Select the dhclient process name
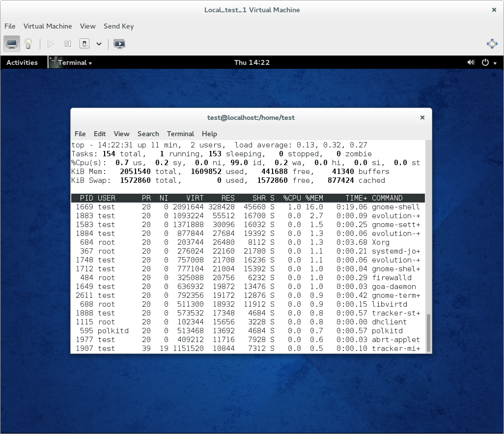 389,322
